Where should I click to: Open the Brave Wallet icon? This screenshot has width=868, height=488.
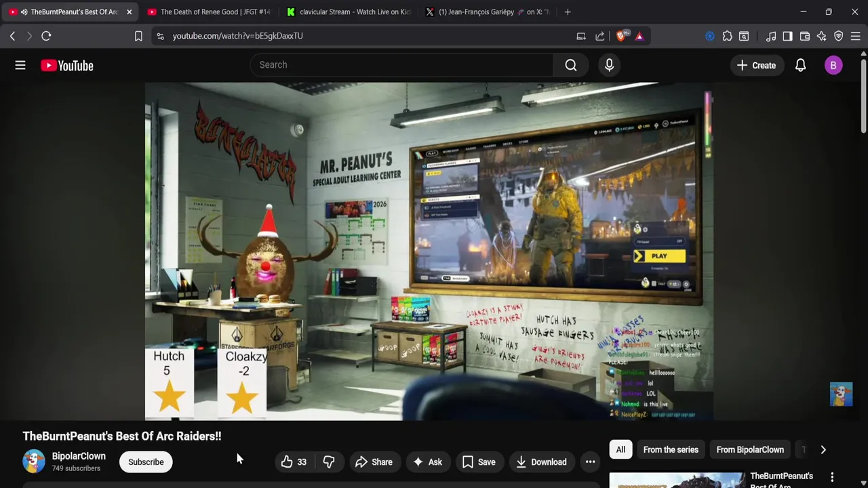[805, 36]
